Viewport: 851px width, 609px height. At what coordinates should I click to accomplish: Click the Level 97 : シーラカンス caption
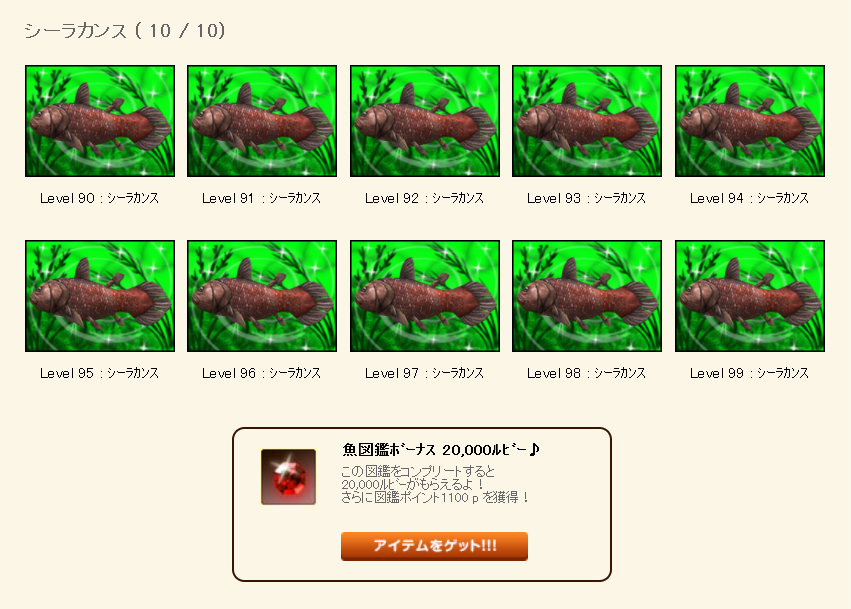pos(424,373)
